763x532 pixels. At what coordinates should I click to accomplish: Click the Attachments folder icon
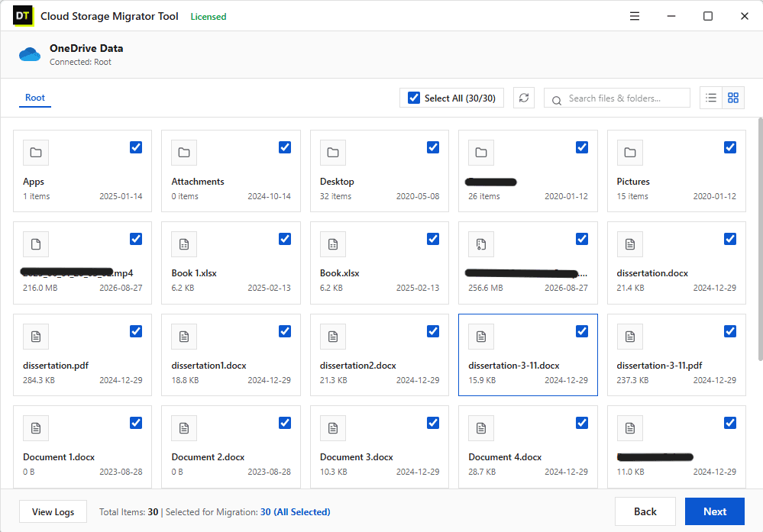[184, 153]
